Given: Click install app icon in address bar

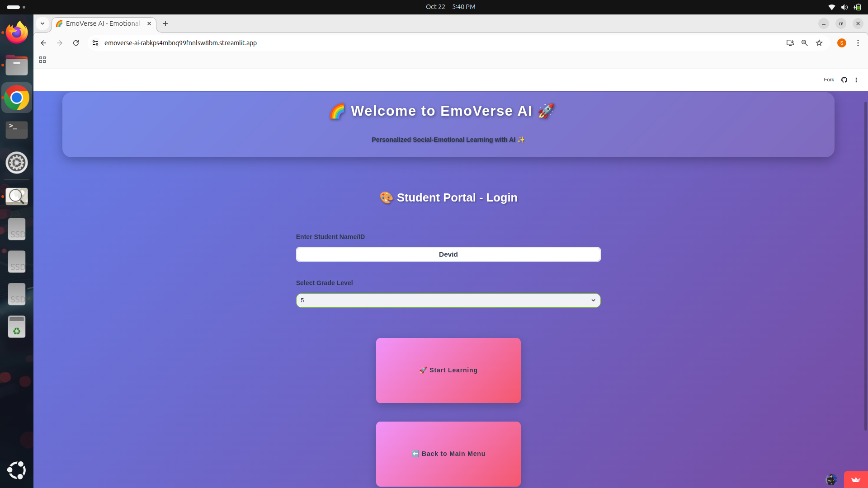Looking at the screenshot, I should tap(790, 43).
